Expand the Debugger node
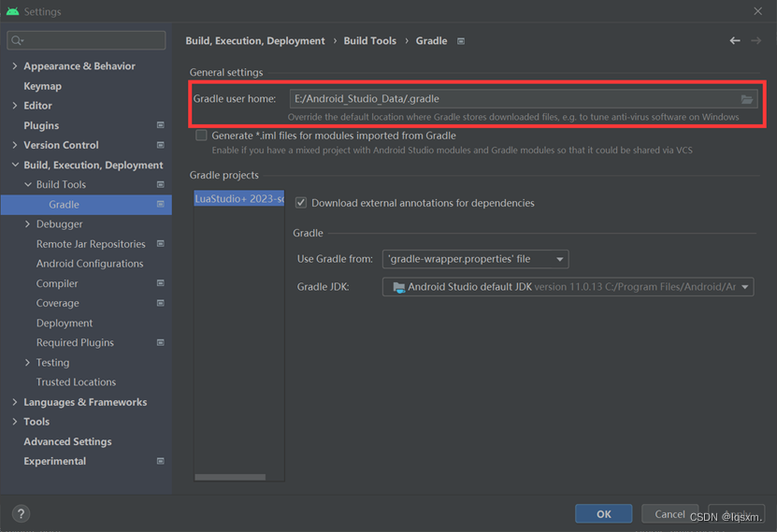 click(28, 223)
